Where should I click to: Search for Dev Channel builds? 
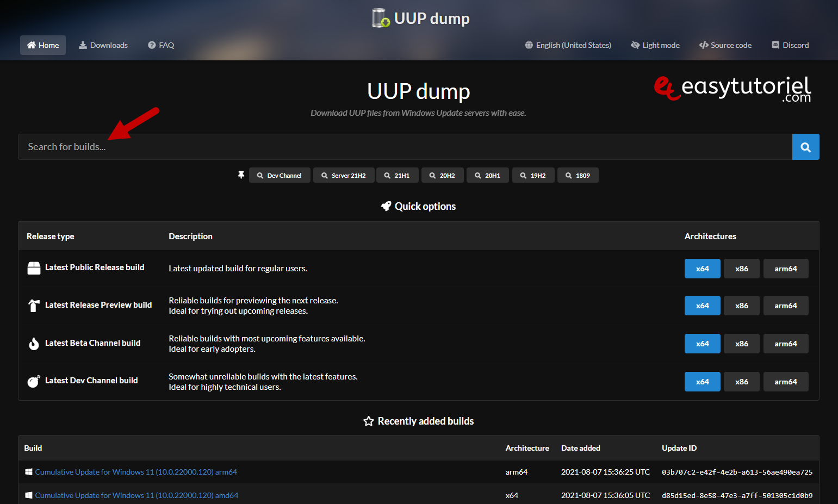pyautogui.click(x=280, y=175)
